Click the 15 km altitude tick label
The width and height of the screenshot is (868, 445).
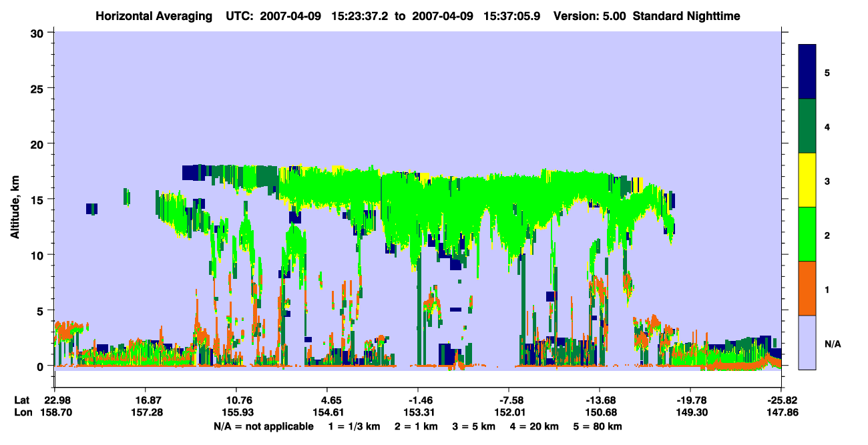point(39,199)
